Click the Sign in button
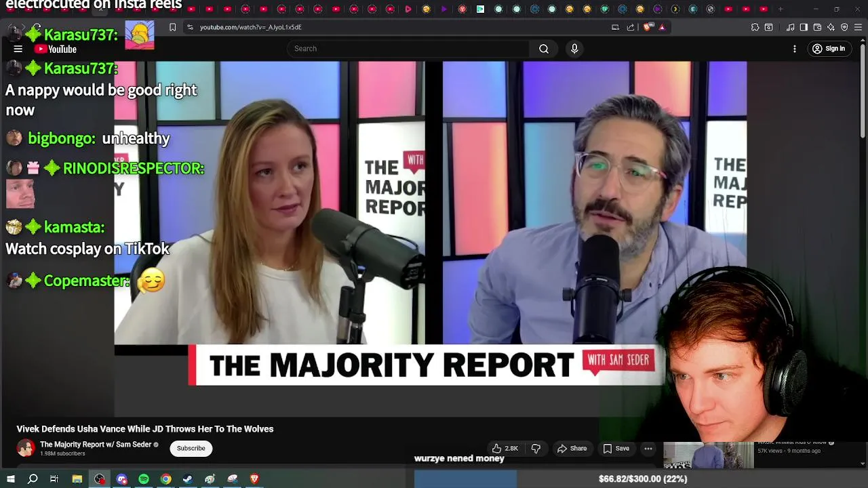Viewport: 868px width, 488px height. 829,49
